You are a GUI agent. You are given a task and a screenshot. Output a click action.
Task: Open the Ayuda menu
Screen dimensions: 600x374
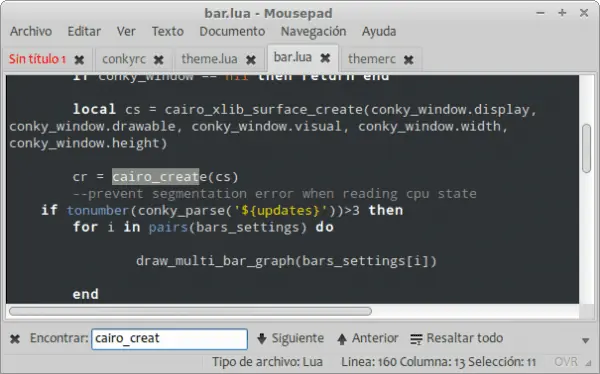coord(379,31)
